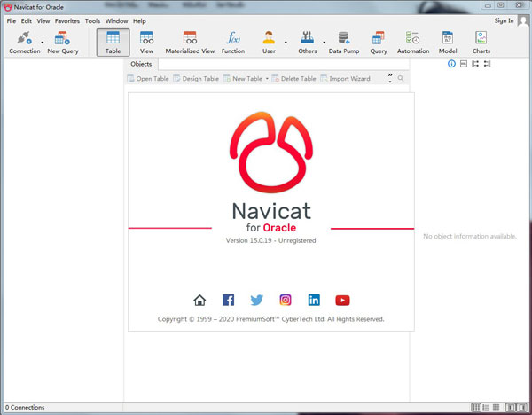This screenshot has height=415, width=532.
Task: Click New Table button
Action: 243,79
